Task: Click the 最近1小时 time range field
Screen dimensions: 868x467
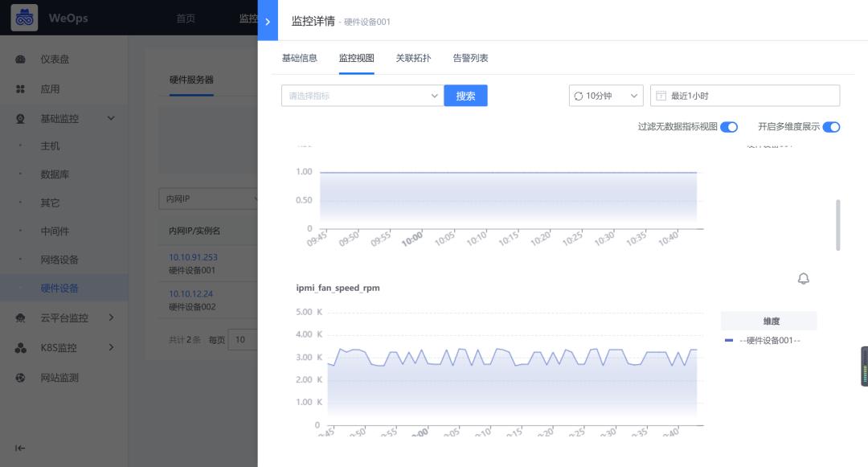Action: 745,95
